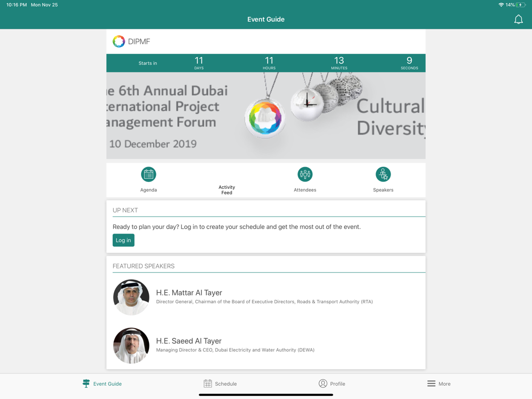Open H.E. Saeed Al Tayer profile name

coord(189,340)
